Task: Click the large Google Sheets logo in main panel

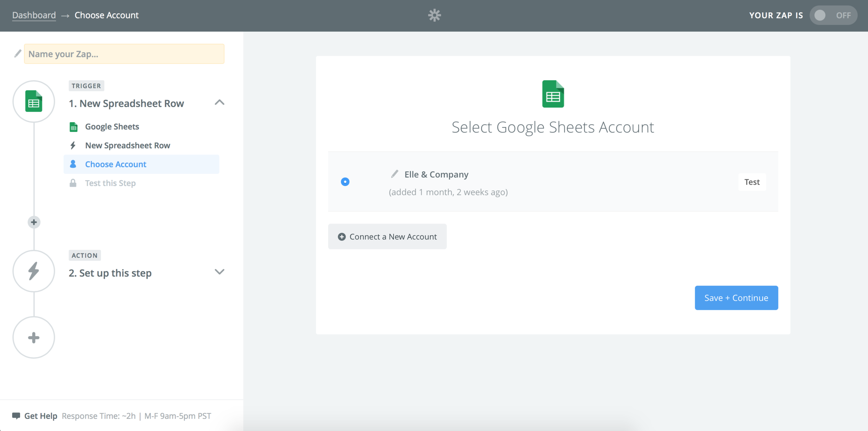Action: coord(553,94)
